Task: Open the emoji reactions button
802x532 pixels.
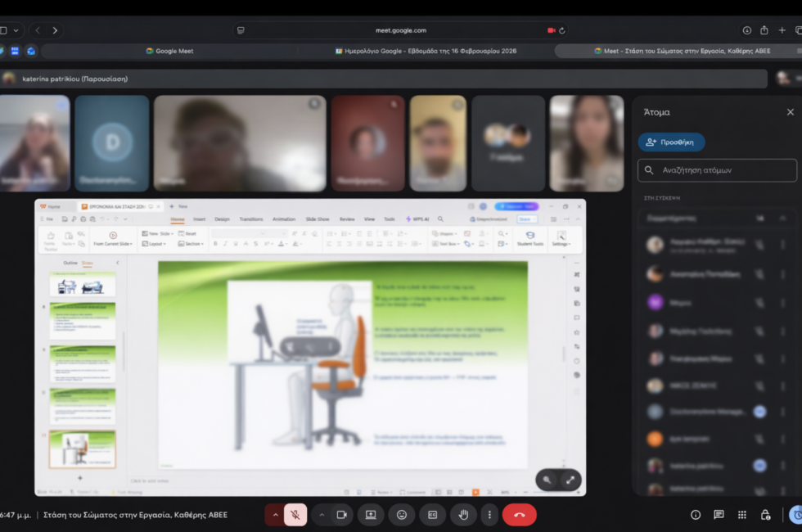Action: [402, 515]
